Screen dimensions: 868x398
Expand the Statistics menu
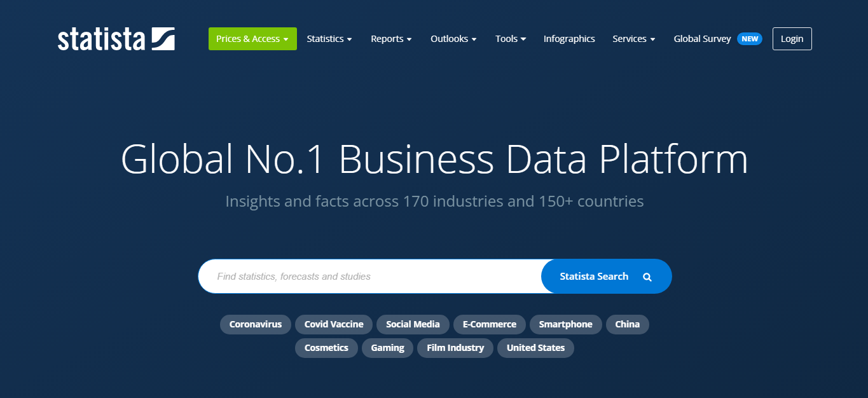coord(329,39)
